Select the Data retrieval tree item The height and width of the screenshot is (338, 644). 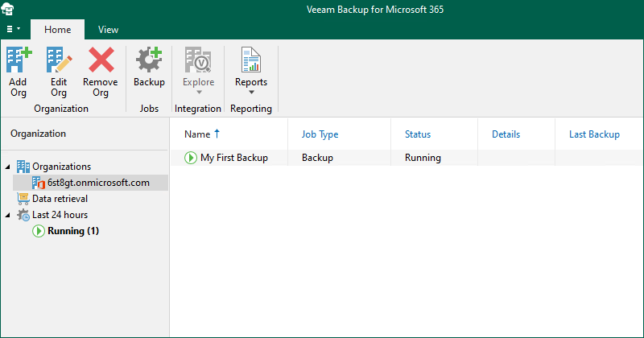60,199
